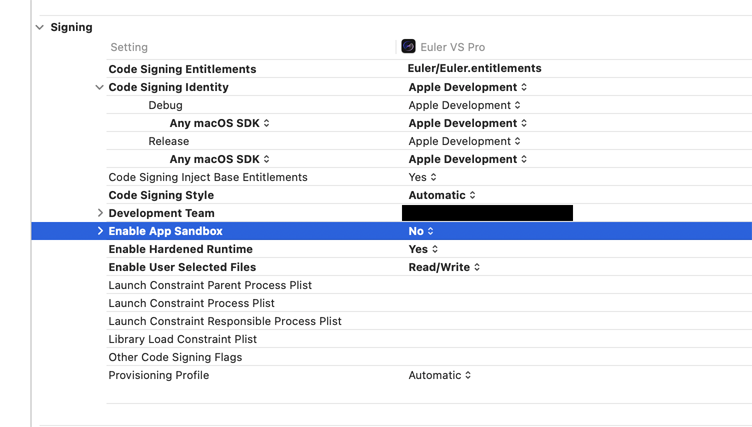
Task: Open Enable User Selected Files Read/Write popup
Action: (x=444, y=267)
